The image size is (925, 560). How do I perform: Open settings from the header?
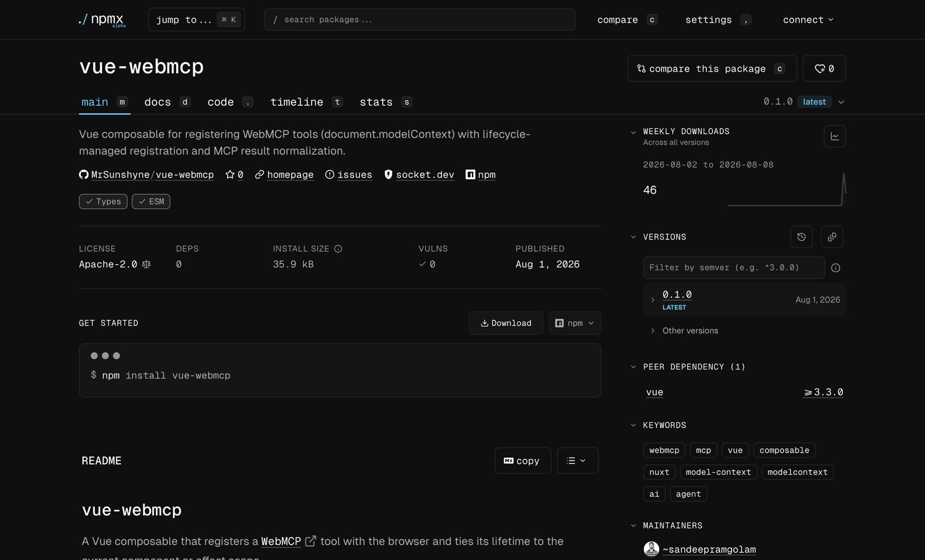718,19
